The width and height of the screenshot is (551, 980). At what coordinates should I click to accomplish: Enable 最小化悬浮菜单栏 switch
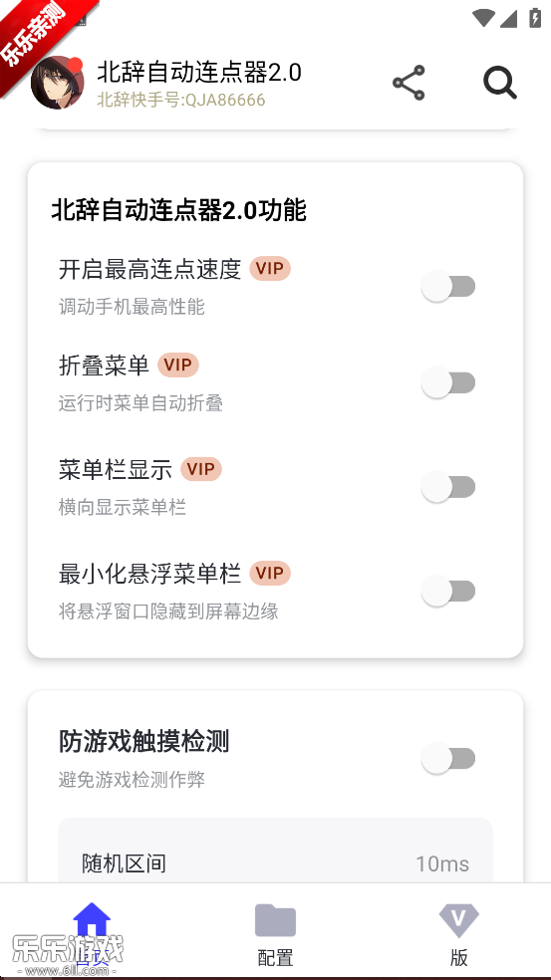pos(448,591)
